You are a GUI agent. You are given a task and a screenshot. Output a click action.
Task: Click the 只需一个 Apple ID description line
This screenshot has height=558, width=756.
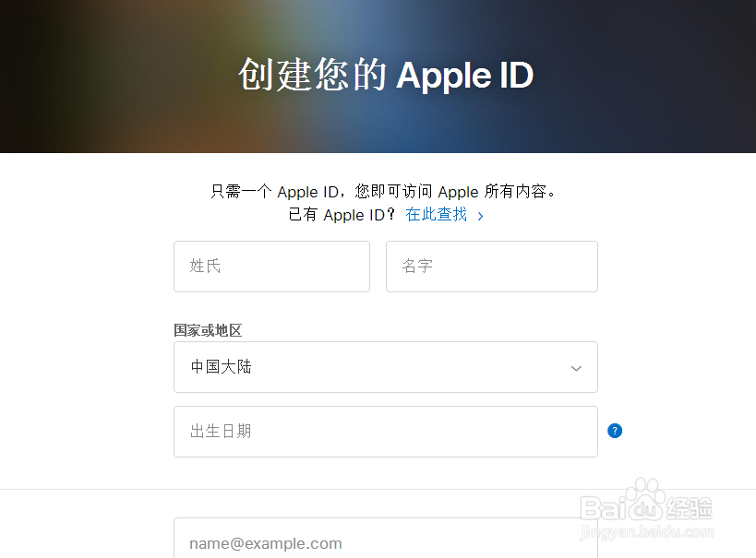click(384, 192)
